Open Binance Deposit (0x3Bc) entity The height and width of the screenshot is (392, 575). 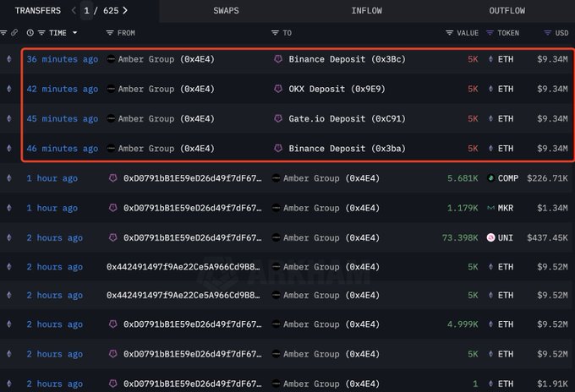pyautogui.click(x=347, y=59)
